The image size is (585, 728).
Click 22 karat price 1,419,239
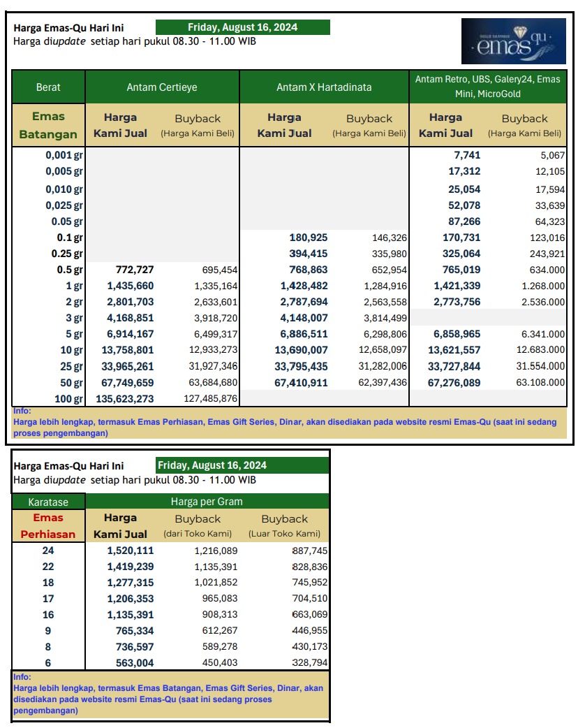click(x=131, y=567)
